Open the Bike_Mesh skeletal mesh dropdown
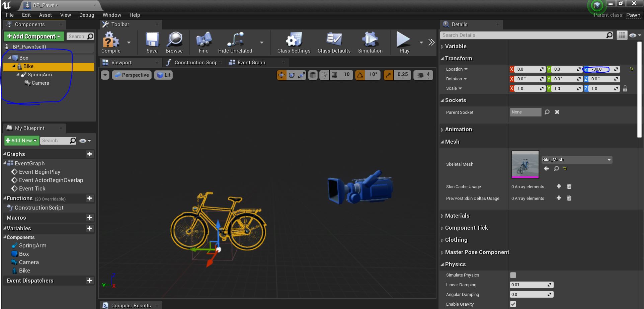The height and width of the screenshot is (309, 644). tap(576, 160)
